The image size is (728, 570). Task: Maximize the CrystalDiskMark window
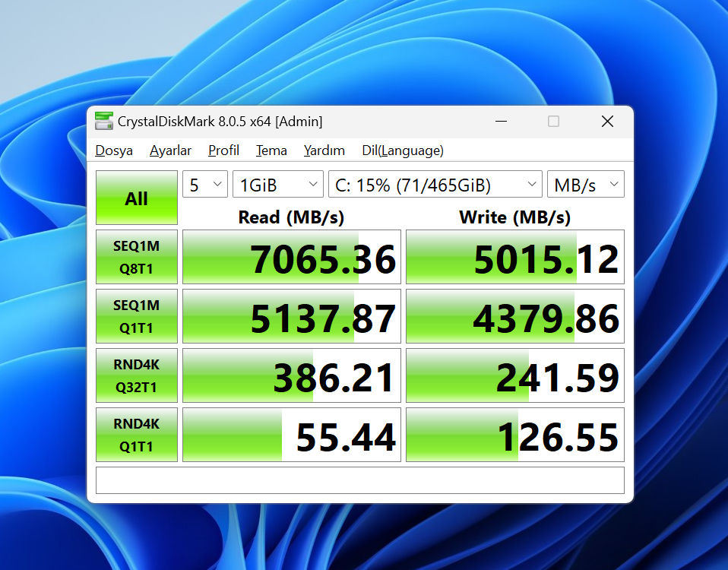pos(553,122)
